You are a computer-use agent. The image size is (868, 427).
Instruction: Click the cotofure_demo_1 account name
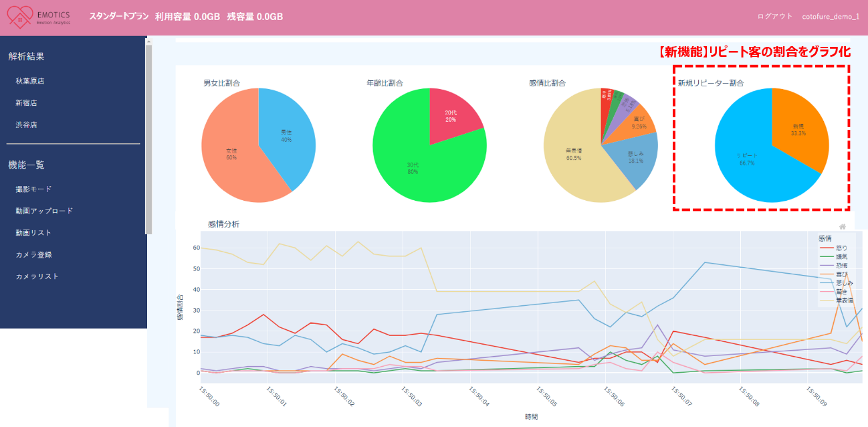click(x=831, y=17)
